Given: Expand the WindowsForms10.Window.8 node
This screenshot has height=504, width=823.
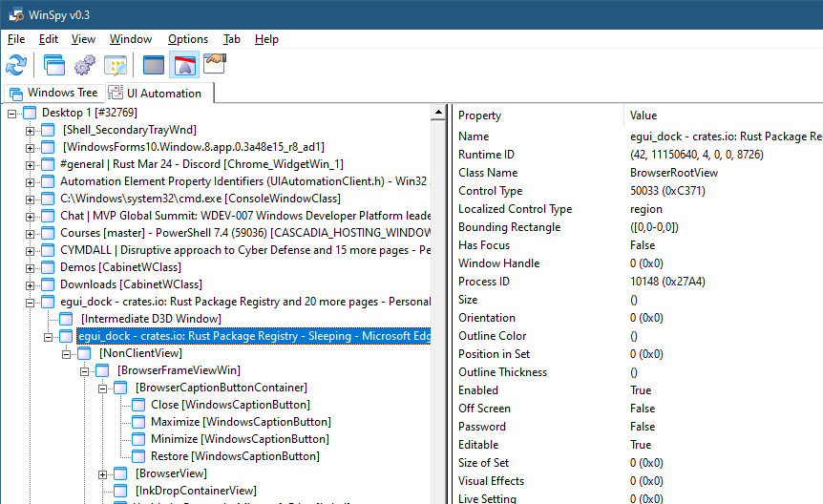Looking at the screenshot, I should [x=30, y=148].
